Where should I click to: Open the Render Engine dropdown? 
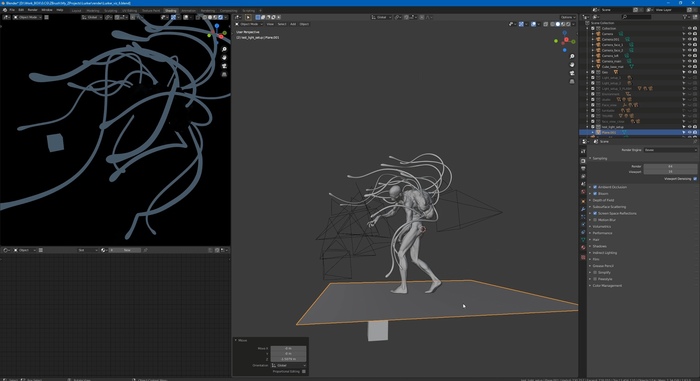coord(670,150)
